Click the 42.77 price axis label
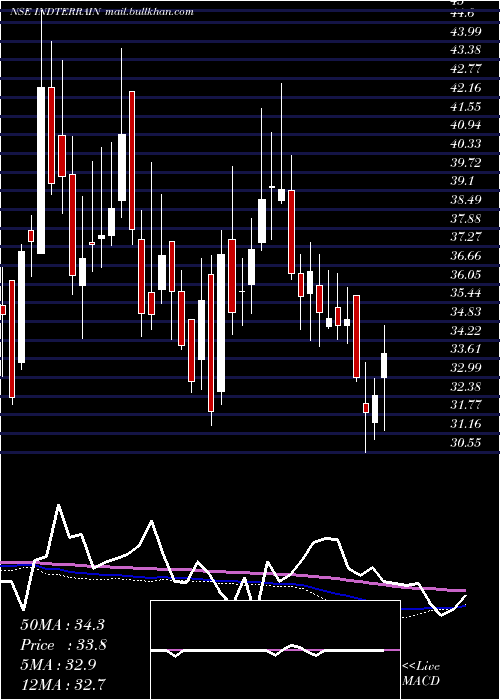The width and height of the screenshot is (500, 700). tap(466, 69)
